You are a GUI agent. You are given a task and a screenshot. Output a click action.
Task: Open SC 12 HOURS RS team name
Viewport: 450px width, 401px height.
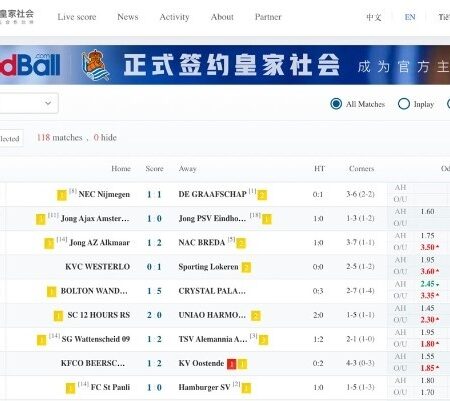click(99, 315)
